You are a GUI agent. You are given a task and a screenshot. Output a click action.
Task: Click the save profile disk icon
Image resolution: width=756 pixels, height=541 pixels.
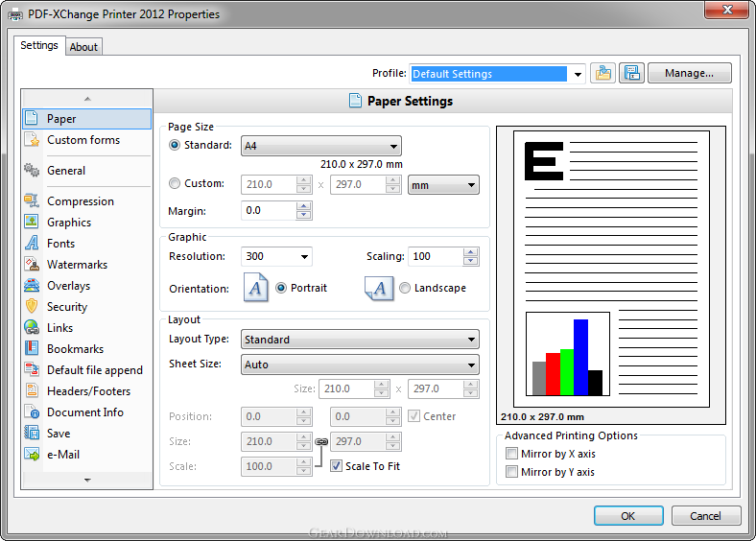tap(631, 73)
